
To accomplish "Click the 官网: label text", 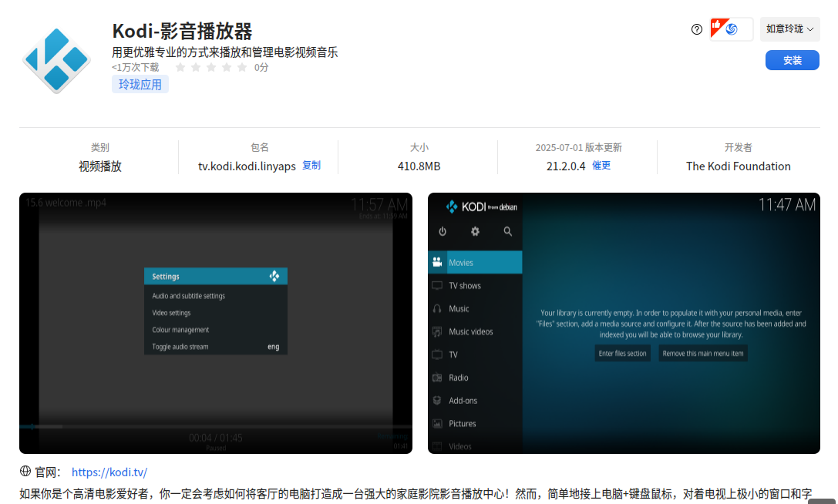I will tap(48, 472).
